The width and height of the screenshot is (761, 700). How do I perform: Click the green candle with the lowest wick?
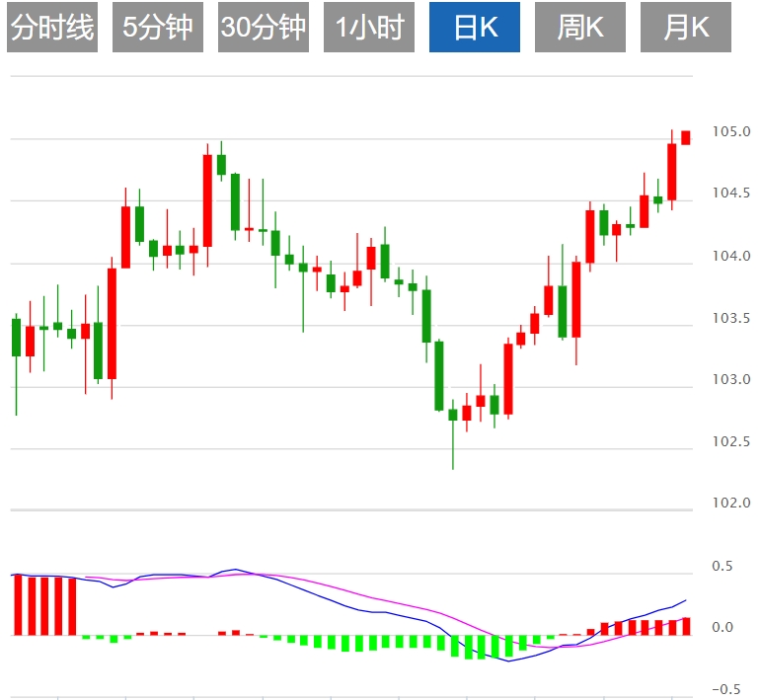(453, 415)
